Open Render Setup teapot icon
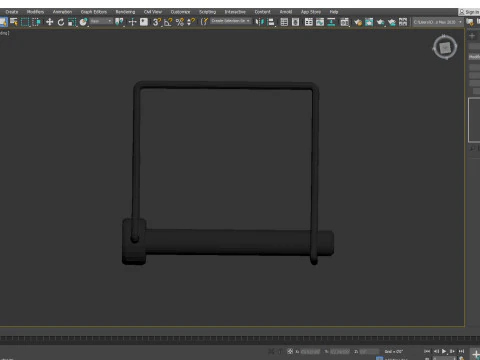 [358, 22]
